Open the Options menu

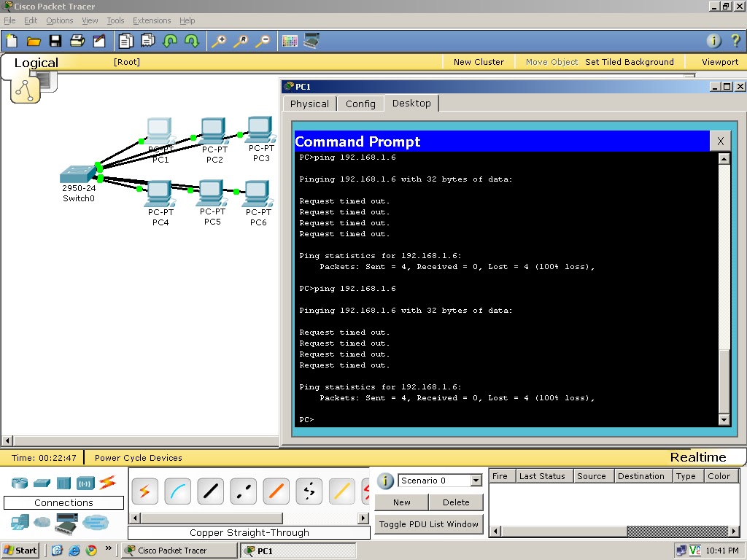(59, 20)
